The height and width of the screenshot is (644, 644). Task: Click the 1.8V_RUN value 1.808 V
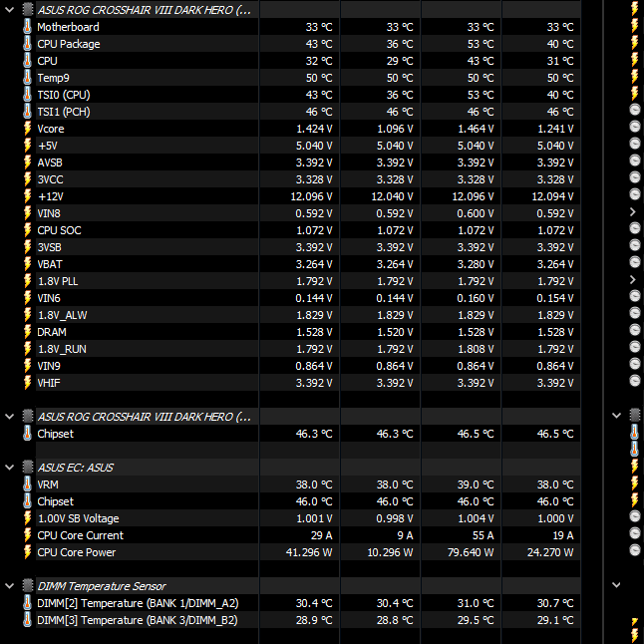tap(476, 349)
